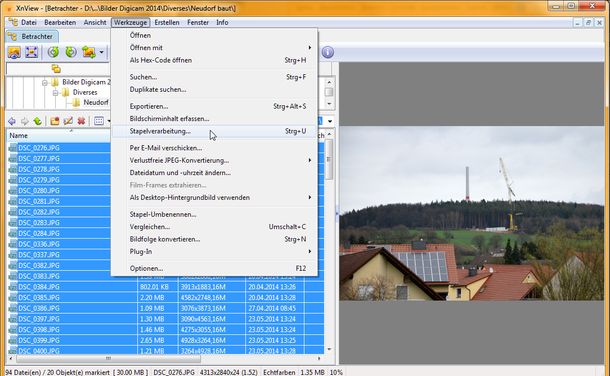Open the blue info icon
Screen dimensions: 610x376
click(x=328, y=52)
